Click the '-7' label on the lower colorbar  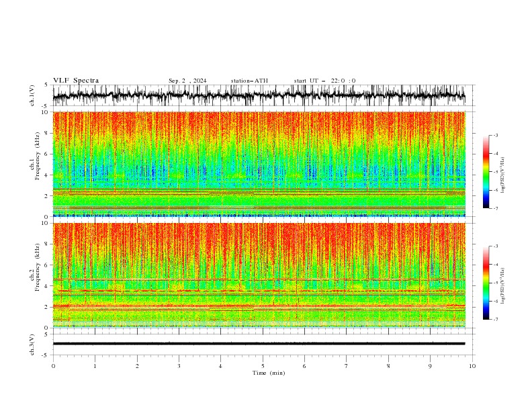click(495, 319)
